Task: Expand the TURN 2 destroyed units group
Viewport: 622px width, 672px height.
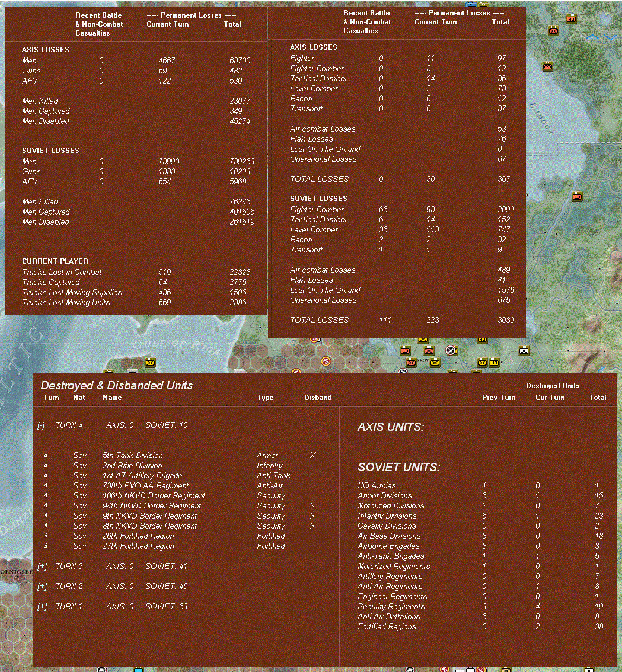Action: 42,587
